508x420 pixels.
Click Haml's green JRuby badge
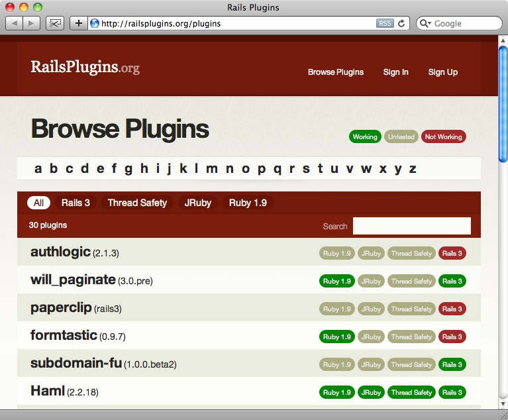click(372, 393)
